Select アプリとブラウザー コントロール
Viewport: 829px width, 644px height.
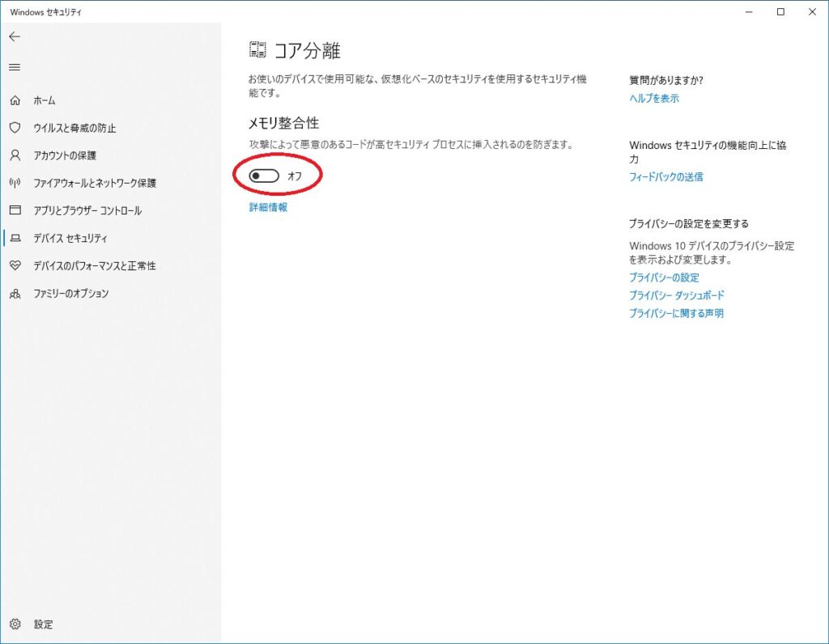tap(87, 211)
